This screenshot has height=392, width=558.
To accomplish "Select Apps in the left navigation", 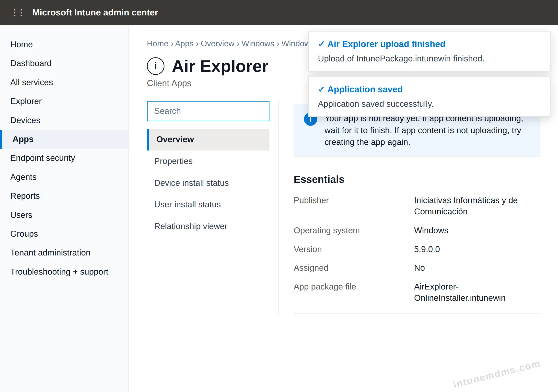I will [64, 139].
